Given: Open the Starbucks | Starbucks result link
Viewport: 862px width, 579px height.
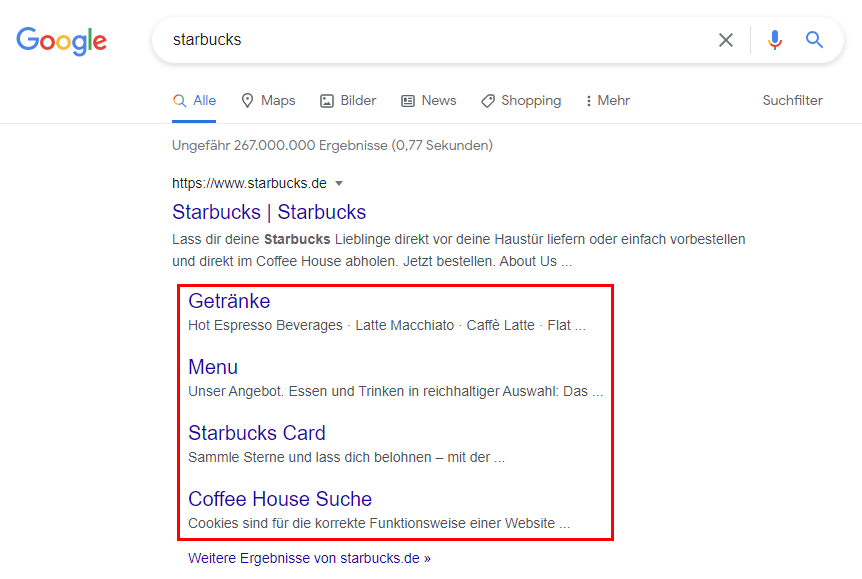Looking at the screenshot, I should 270,212.
